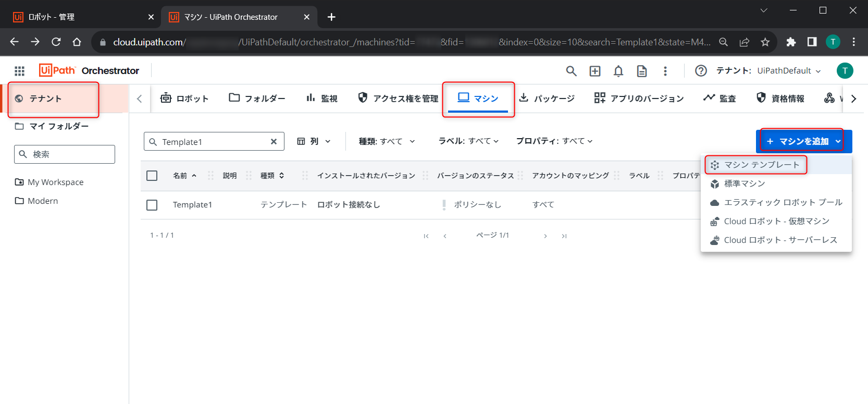The height and width of the screenshot is (404, 868).
Task: Go to the browser home page
Action: 77,42
